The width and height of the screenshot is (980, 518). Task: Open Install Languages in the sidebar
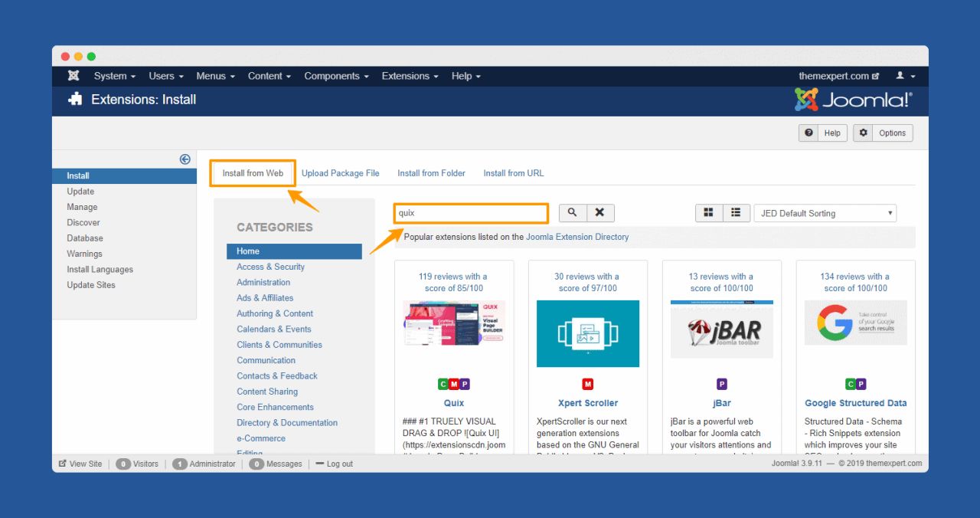tap(100, 270)
